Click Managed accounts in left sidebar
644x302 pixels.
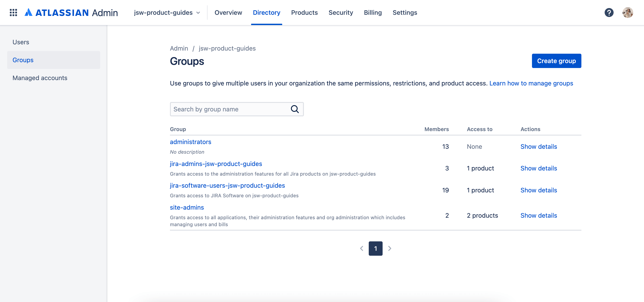39,78
